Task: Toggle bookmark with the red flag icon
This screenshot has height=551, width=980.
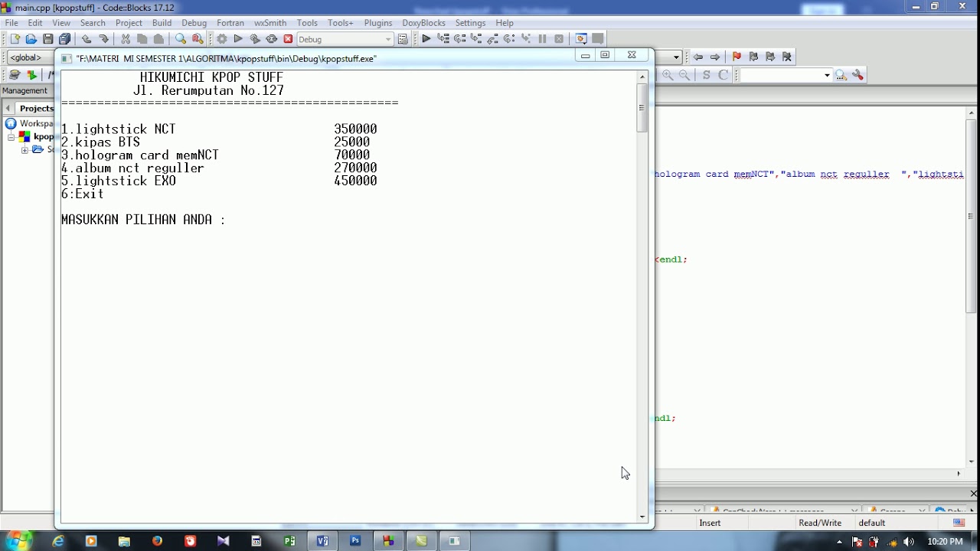Action: (737, 57)
